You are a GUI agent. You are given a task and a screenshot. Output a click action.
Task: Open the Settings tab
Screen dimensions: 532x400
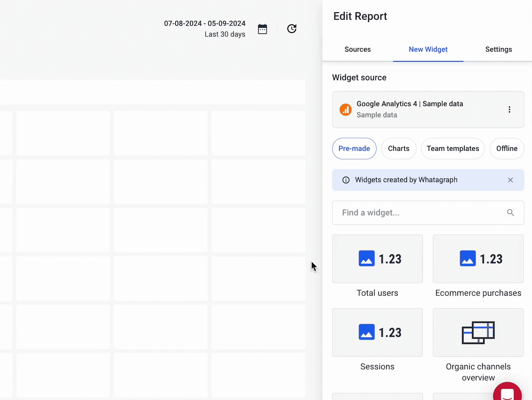[498, 49]
